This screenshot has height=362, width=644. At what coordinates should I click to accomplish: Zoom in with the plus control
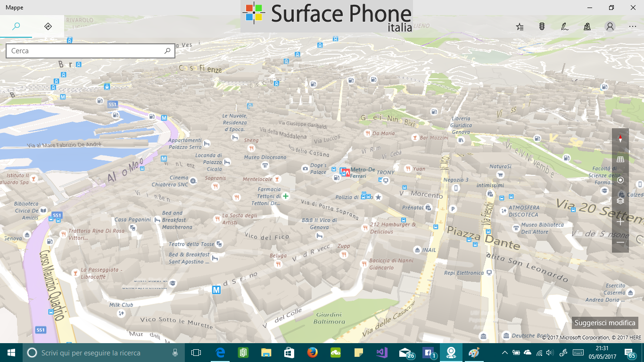(620, 221)
